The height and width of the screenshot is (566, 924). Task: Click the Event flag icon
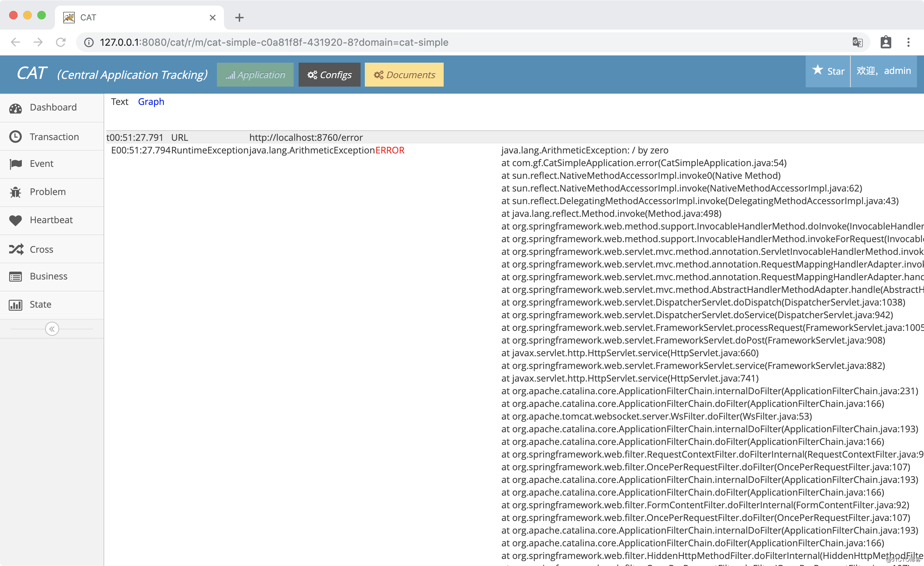[x=15, y=164]
